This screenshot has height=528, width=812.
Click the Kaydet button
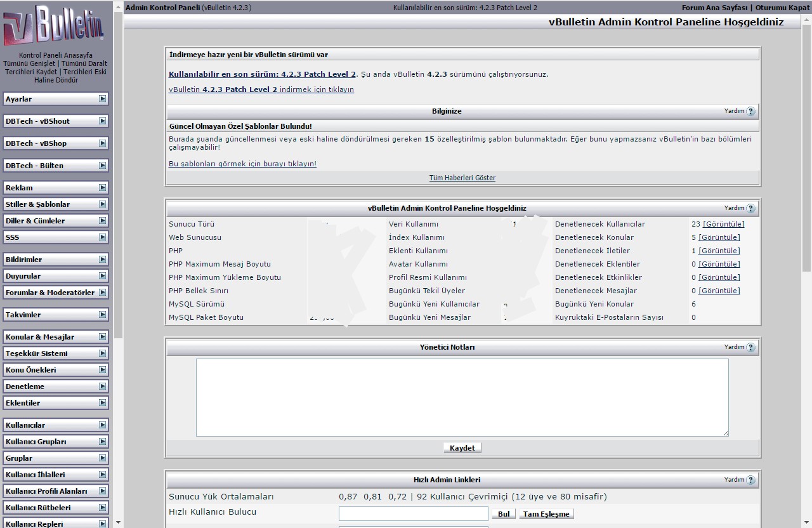462,448
